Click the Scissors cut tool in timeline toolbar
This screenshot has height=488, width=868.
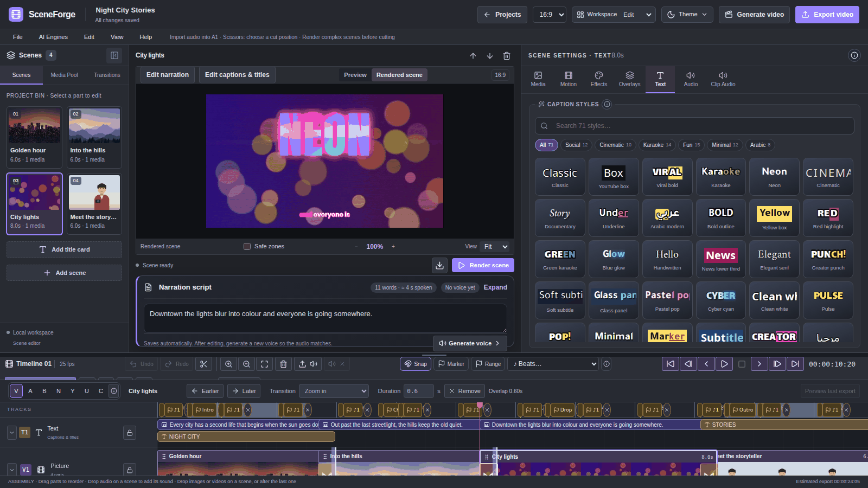coord(203,364)
